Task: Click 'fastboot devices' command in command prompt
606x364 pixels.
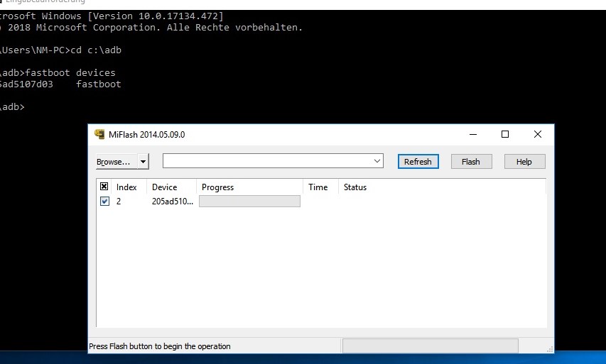Action: 70,72
